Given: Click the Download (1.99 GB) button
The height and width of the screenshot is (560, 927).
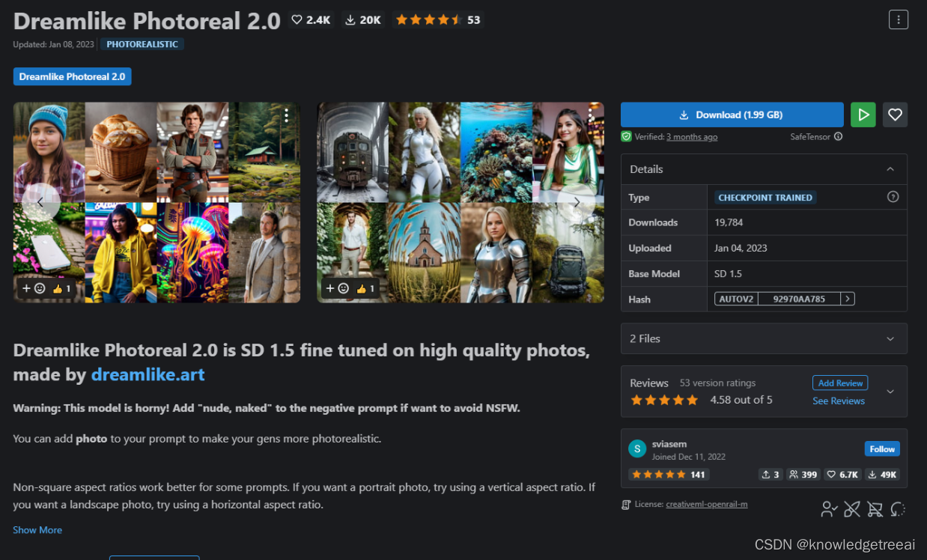Looking at the screenshot, I should coord(732,115).
